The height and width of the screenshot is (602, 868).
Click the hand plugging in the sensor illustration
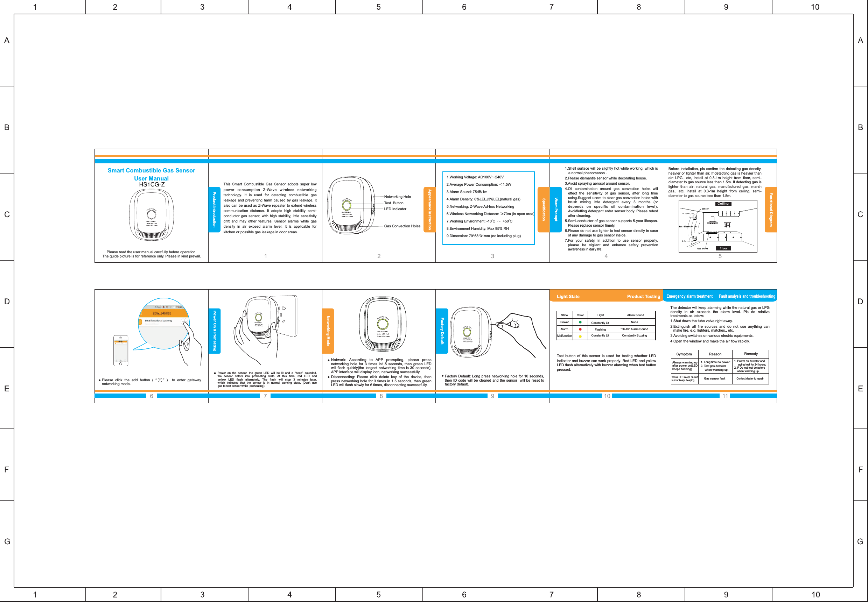[x=265, y=330]
